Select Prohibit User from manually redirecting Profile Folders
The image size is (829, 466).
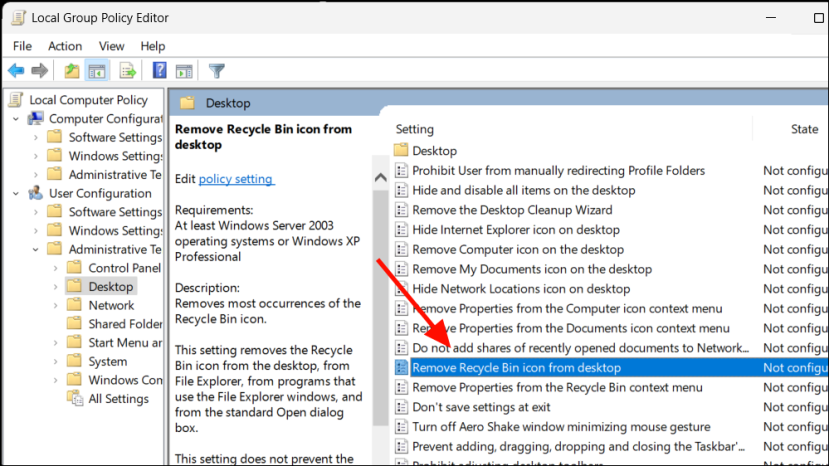pyautogui.click(x=558, y=170)
